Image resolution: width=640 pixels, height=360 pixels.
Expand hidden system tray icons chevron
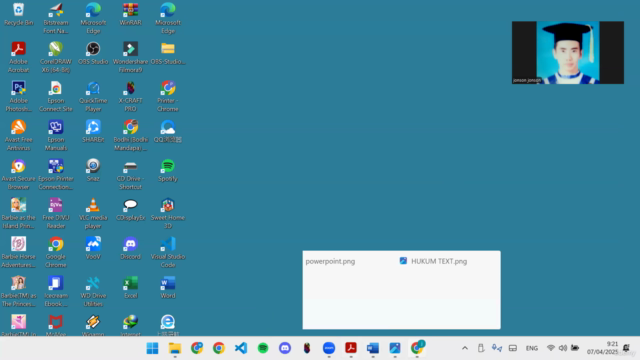pyautogui.click(x=464, y=348)
